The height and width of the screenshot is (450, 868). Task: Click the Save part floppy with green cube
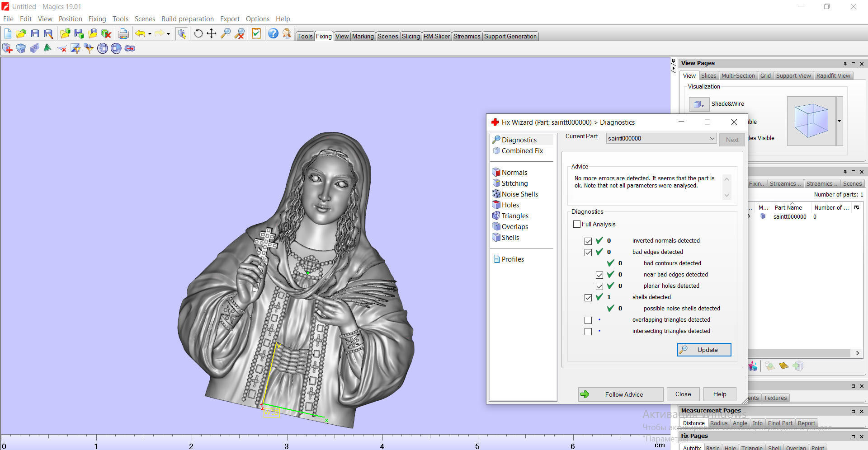click(x=79, y=33)
